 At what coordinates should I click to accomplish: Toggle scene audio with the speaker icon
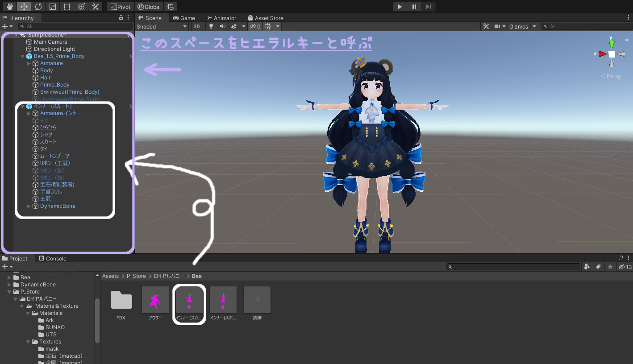pyautogui.click(x=222, y=26)
